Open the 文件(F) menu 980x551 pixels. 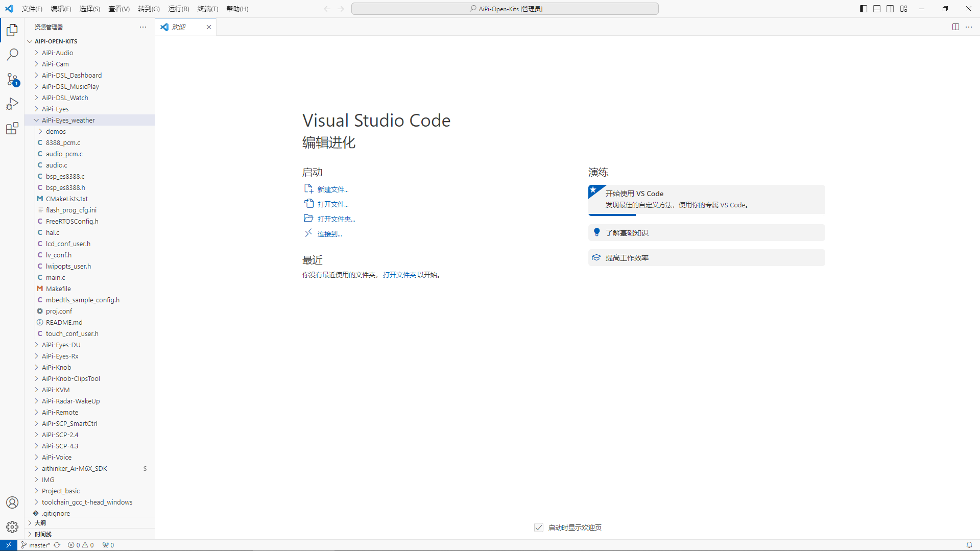[x=32, y=9]
